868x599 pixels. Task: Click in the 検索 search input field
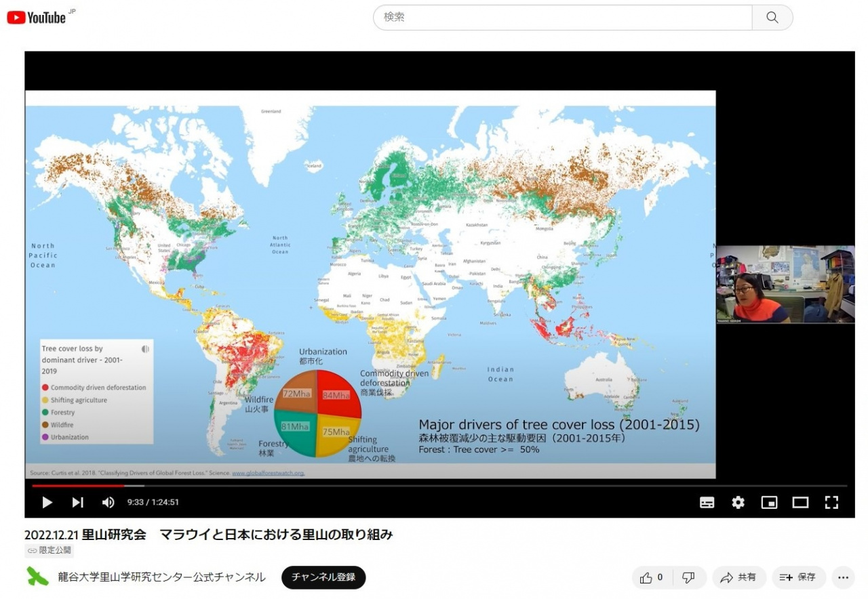[x=563, y=18]
